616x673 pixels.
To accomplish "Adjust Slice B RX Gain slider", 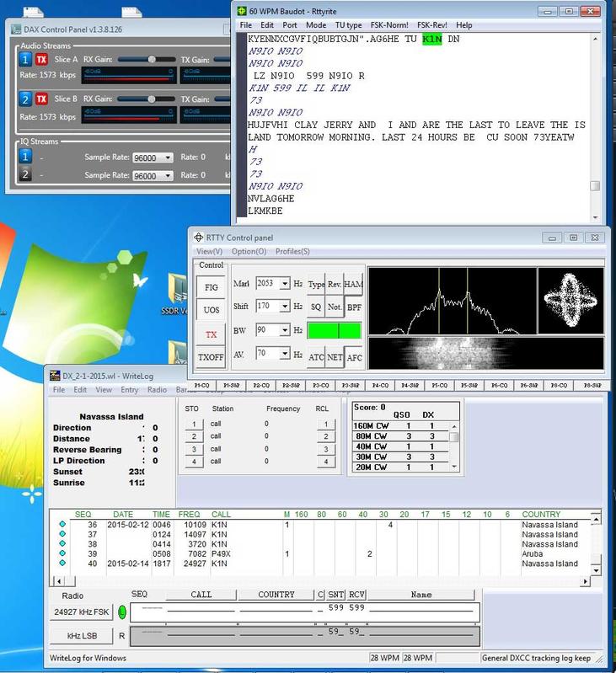I will [151, 99].
